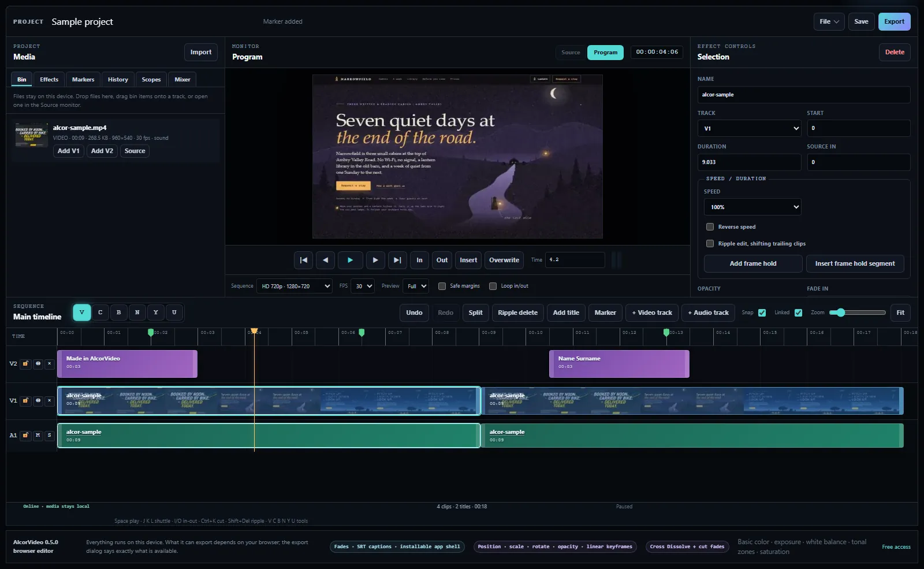This screenshot has width=924, height=569.
Task: Check Ripple edit shifting trailing clips
Action: pos(710,244)
